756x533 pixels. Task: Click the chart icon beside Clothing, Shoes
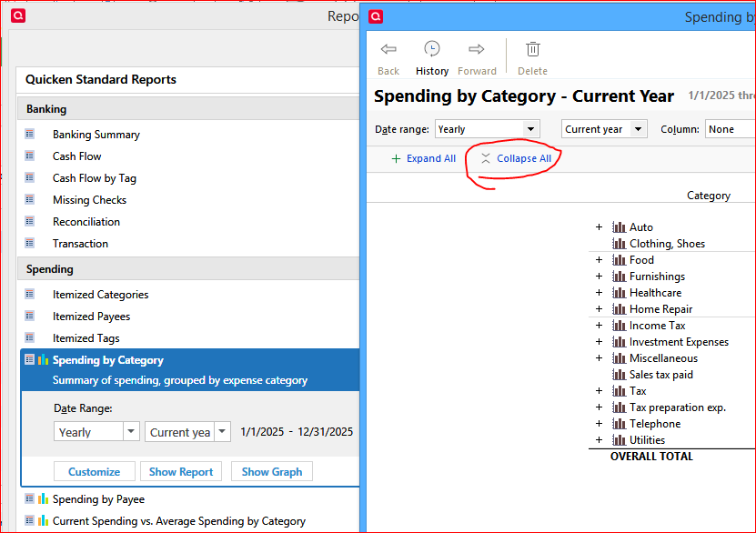pyautogui.click(x=619, y=244)
